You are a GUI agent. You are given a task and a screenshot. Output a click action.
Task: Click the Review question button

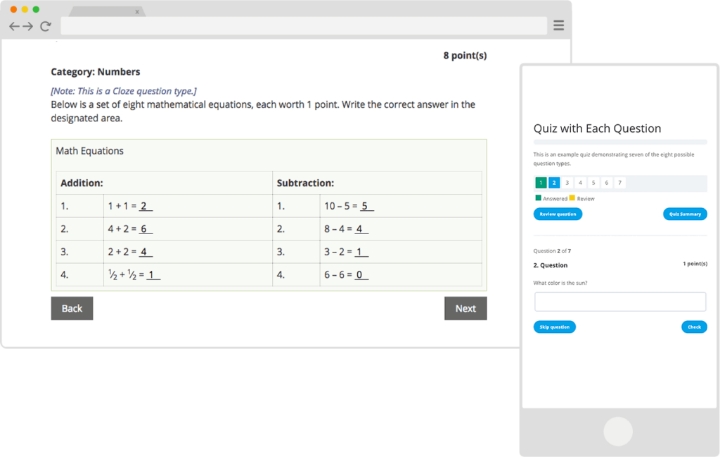[557, 214]
